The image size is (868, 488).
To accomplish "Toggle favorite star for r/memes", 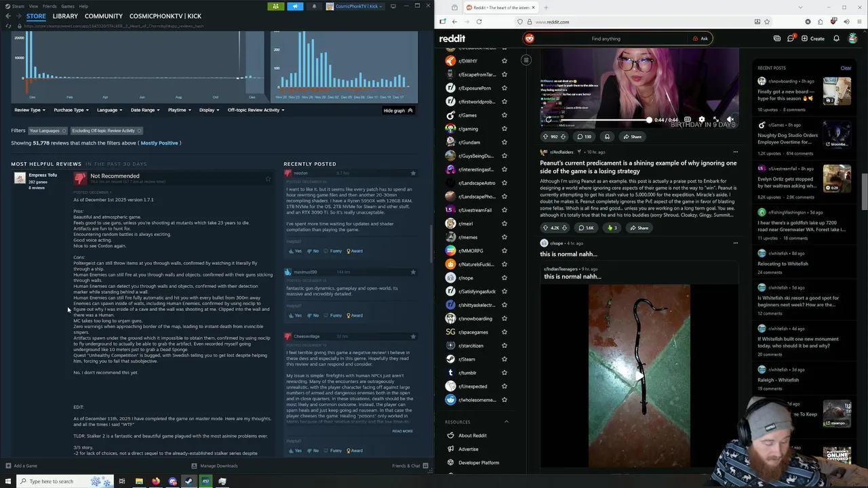I will pyautogui.click(x=504, y=237).
